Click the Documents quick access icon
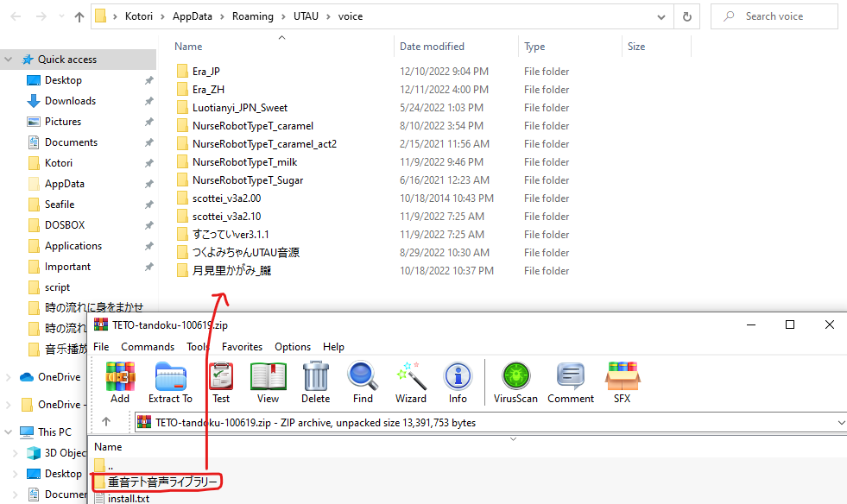 click(34, 142)
